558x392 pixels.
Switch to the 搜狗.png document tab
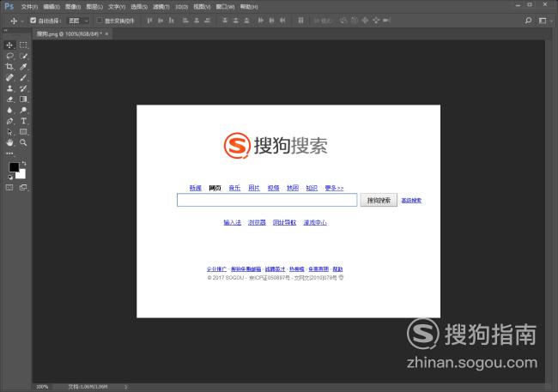pos(69,33)
